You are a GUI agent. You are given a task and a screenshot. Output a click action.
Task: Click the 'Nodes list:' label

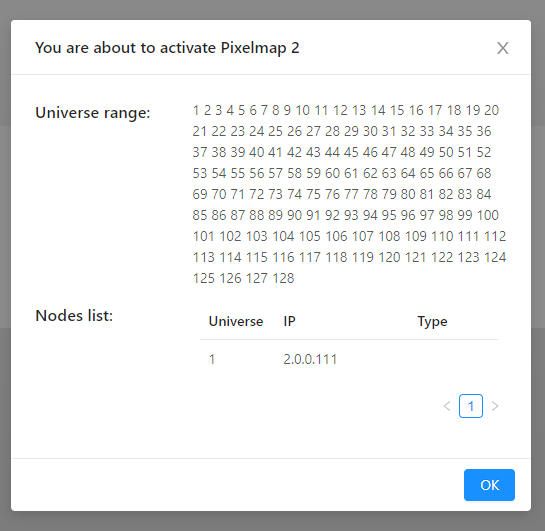coord(74,316)
